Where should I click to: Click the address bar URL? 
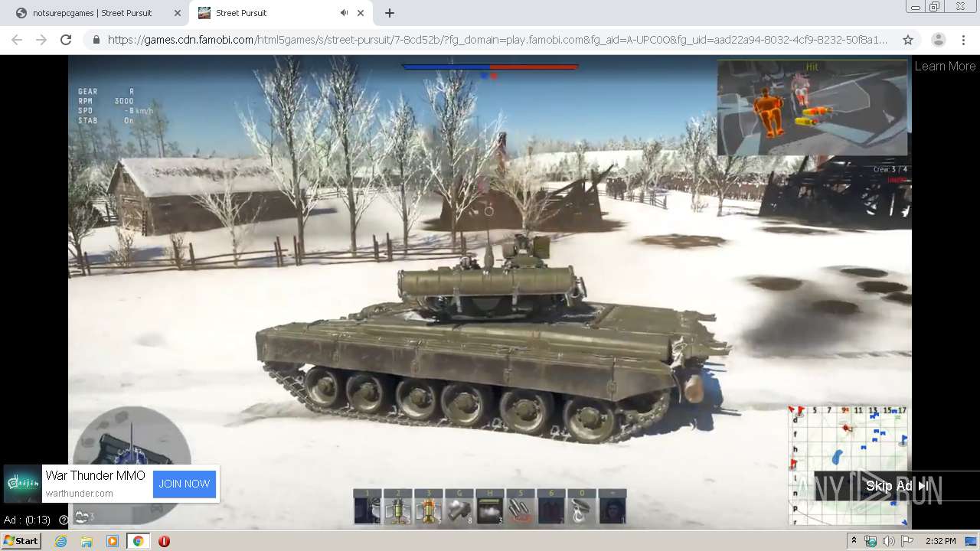[498, 40]
